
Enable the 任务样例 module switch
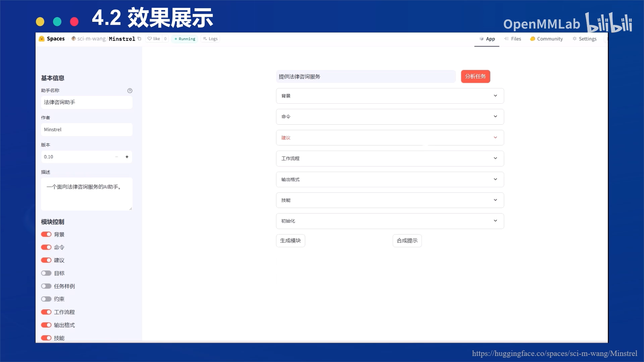point(46,286)
